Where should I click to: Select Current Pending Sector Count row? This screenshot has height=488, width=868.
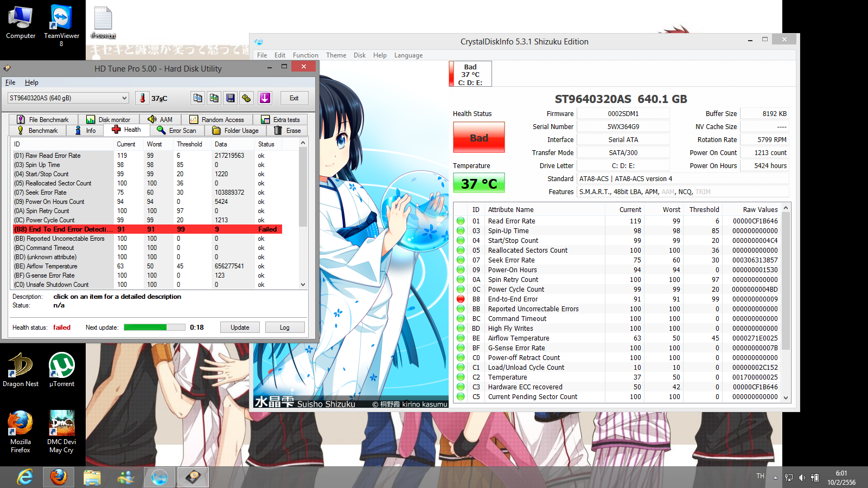(617, 397)
